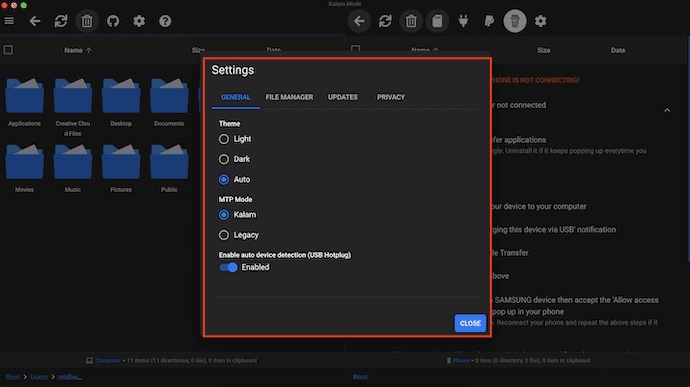Click the highlighted coffee cup icon
This screenshot has width=690, height=387.
(515, 21)
